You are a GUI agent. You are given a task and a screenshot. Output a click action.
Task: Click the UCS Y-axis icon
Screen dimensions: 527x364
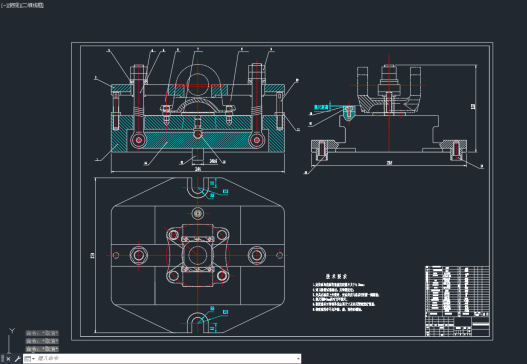pos(12,331)
